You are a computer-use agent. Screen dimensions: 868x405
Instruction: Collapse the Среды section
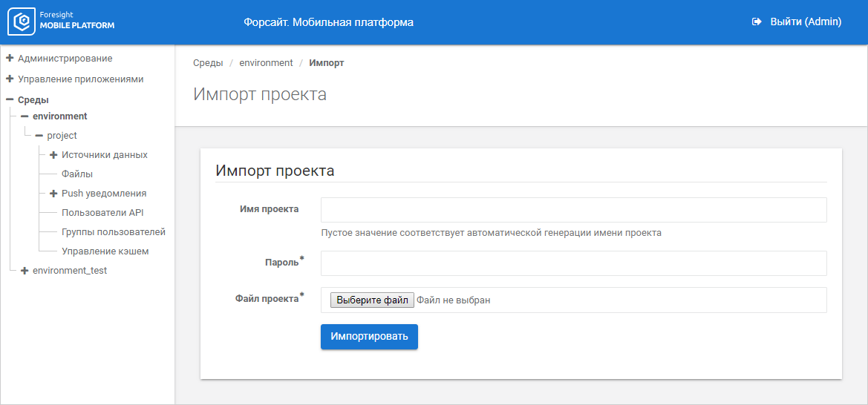point(10,99)
